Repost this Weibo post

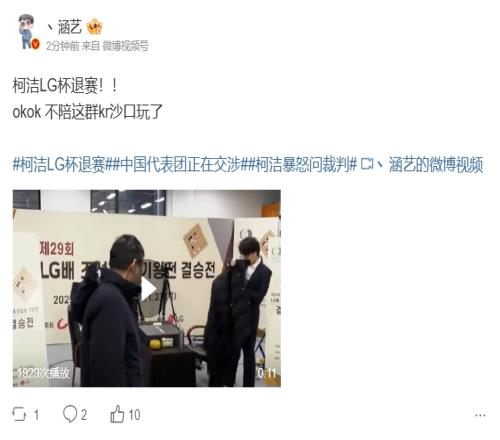pos(25,415)
